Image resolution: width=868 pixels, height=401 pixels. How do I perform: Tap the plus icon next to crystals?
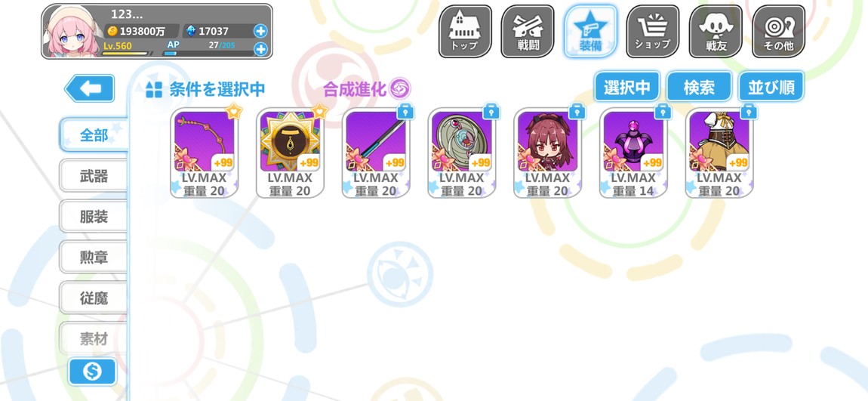coord(260,31)
